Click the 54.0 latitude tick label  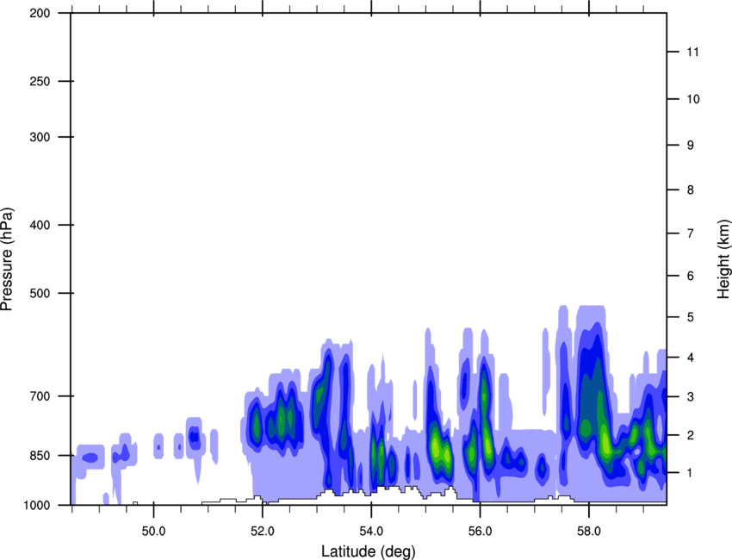click(x=371, y=532)
